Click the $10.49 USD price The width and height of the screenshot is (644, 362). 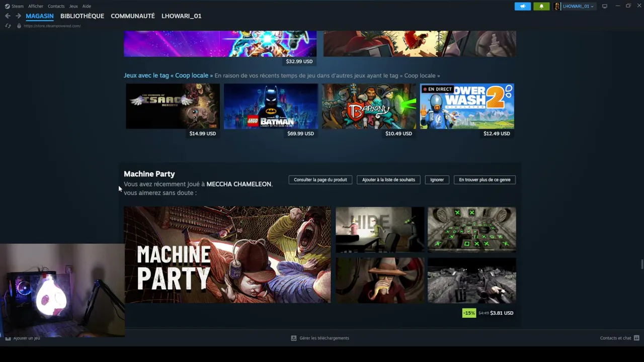398,134
